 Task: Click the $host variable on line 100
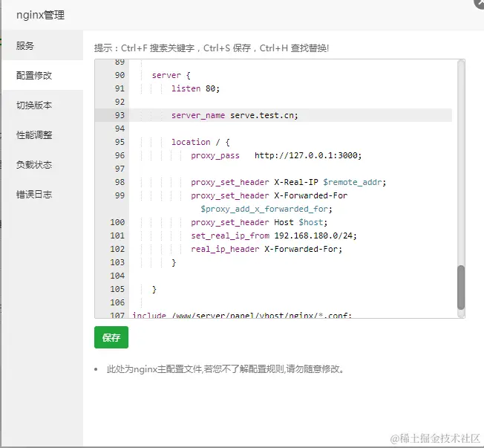click(311, 222)
